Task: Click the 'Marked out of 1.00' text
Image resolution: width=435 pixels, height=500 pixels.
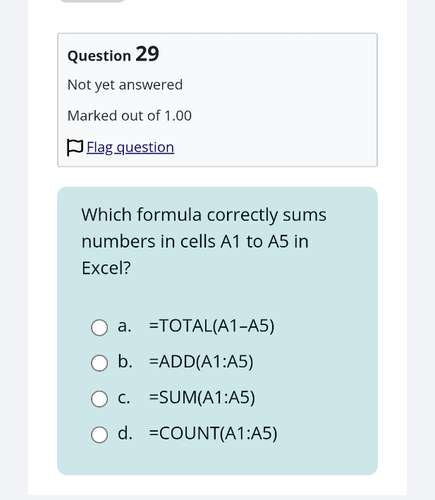Action: [129, 116]
